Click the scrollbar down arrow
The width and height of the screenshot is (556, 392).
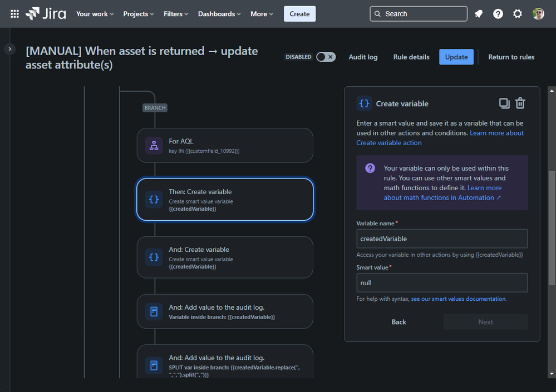(552, 374)
